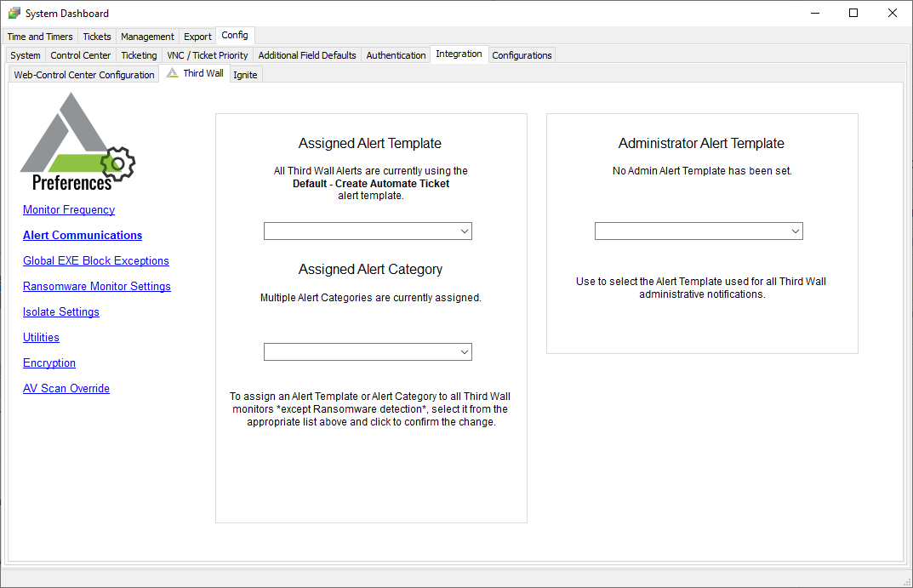Open the Monitor Frequency link
The width and height of the screenshot is (913, 588).
tap(69, 209)
